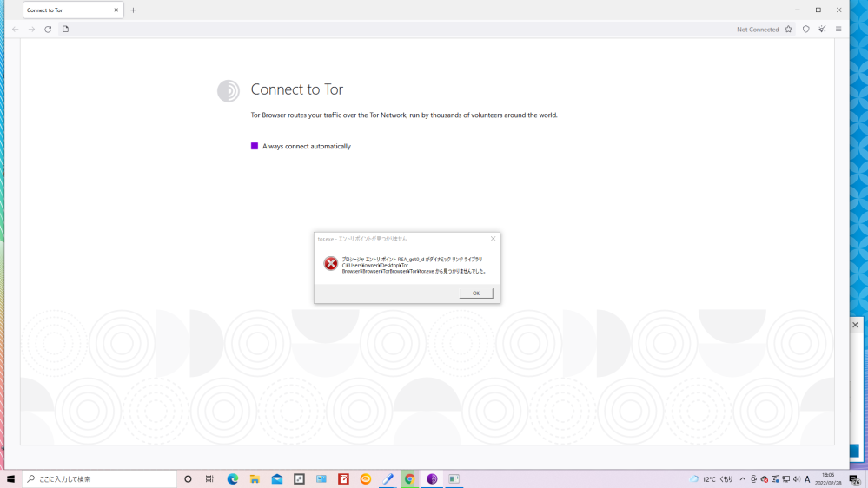Open the clock and date flyout
The width and height of the screenshot is (868, 488).
tap(828, 479)
